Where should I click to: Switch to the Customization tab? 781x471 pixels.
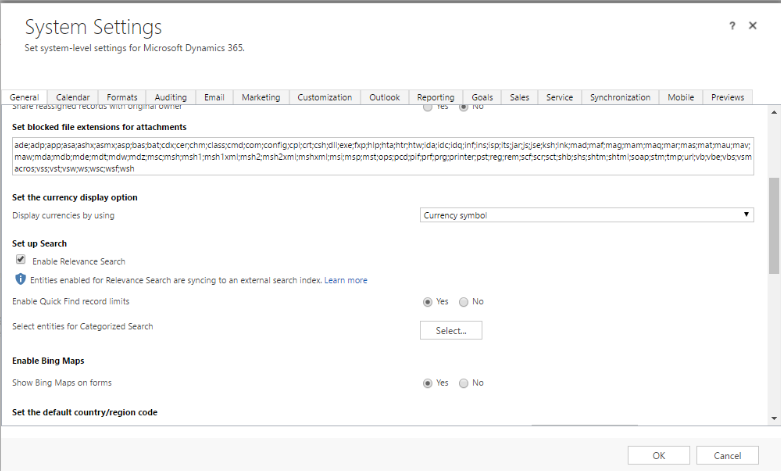(325, 97)
